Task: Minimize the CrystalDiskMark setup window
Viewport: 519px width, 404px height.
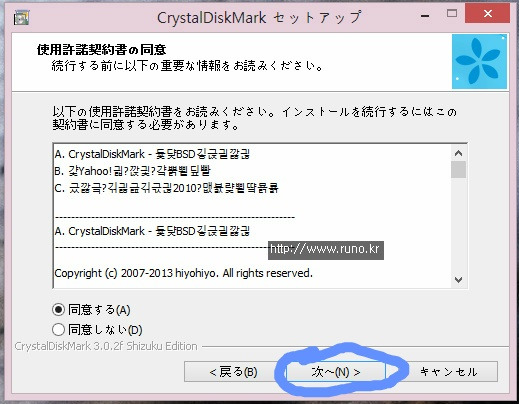Action: point(425,15)
